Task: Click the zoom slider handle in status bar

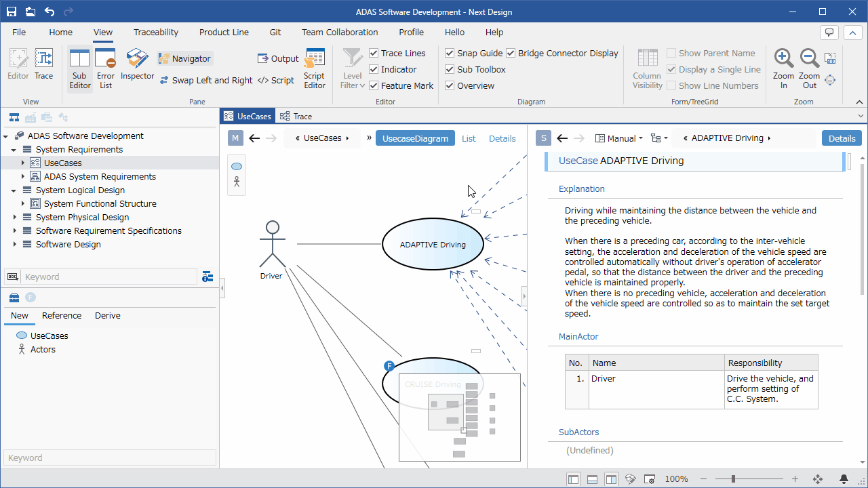Action: 733,479
